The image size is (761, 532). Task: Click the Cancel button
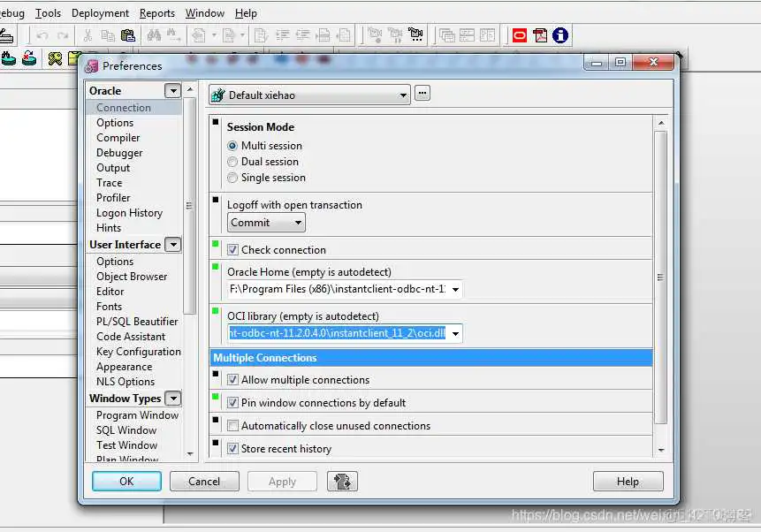coord(204,482)
